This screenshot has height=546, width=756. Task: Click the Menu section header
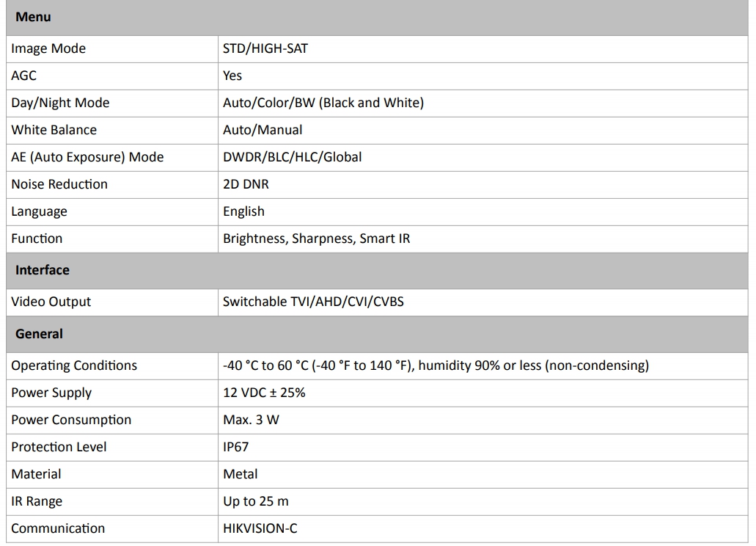pos(33,17)
